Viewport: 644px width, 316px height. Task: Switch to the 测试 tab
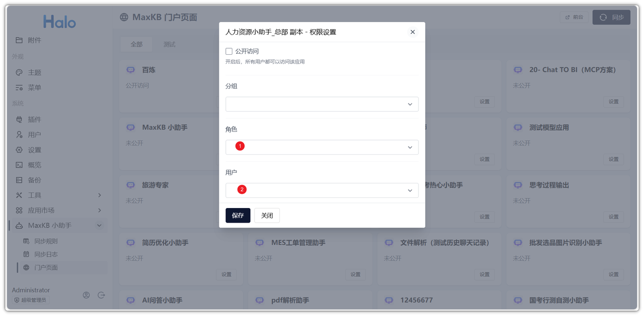[x=169, y=44]
